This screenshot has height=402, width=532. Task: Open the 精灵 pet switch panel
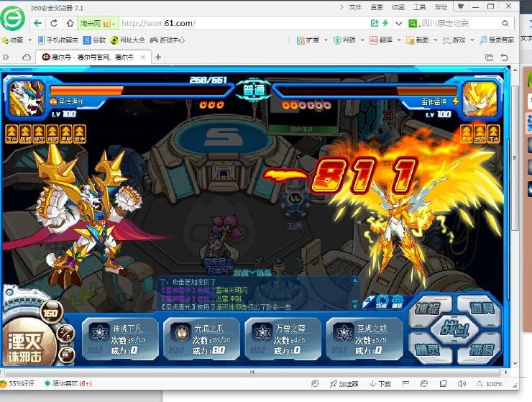click(x=428, y=349)
